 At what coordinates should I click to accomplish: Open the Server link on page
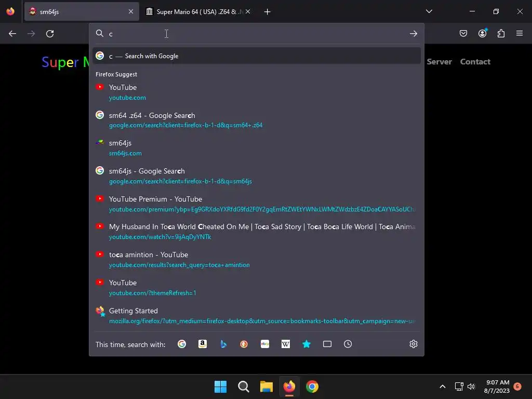[439, 62]
